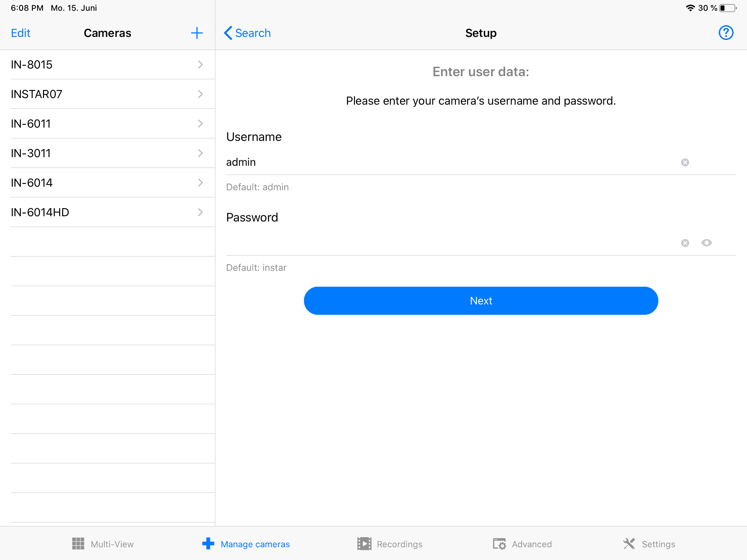Tap Edit in the Cameras list
Screen dimensions: 747x560
click(x=20, y=33)
